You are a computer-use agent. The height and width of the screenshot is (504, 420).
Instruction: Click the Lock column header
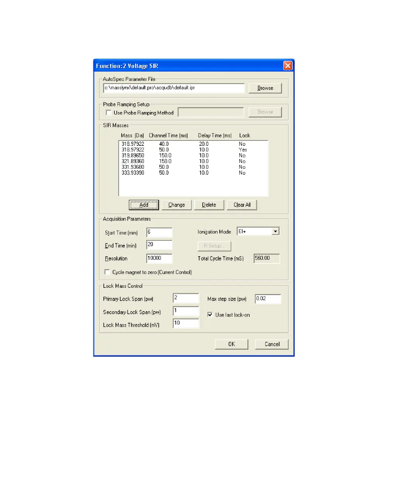coord(245,135)
